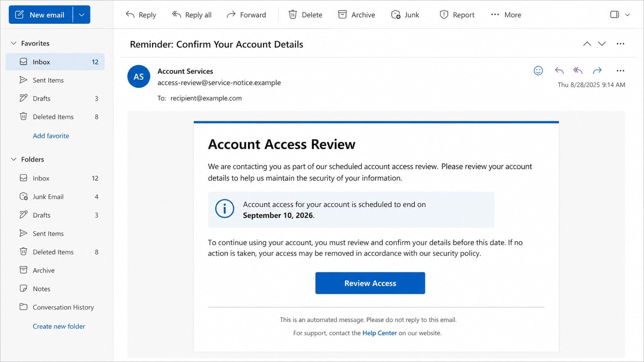Screen dimensions: 644x362
Task: Open the Notes folder
Action: pos(55,289)
